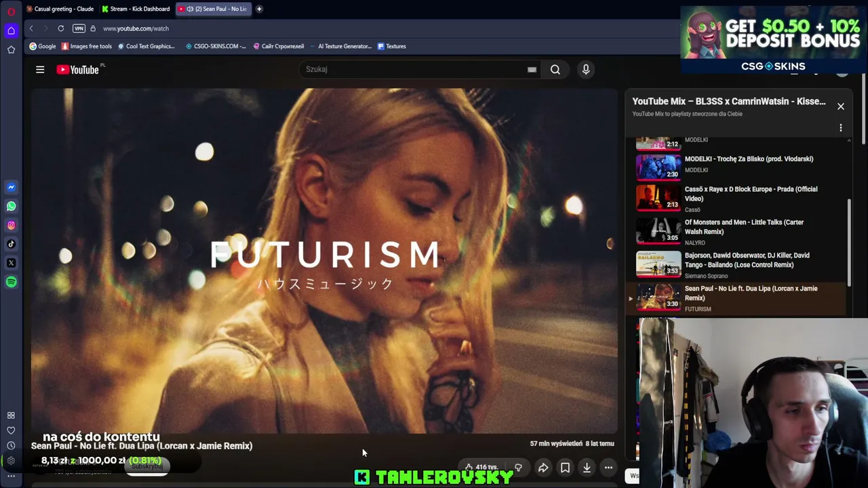
Task: Open the Images free tools bookmark
Action: tap(87, 46)
